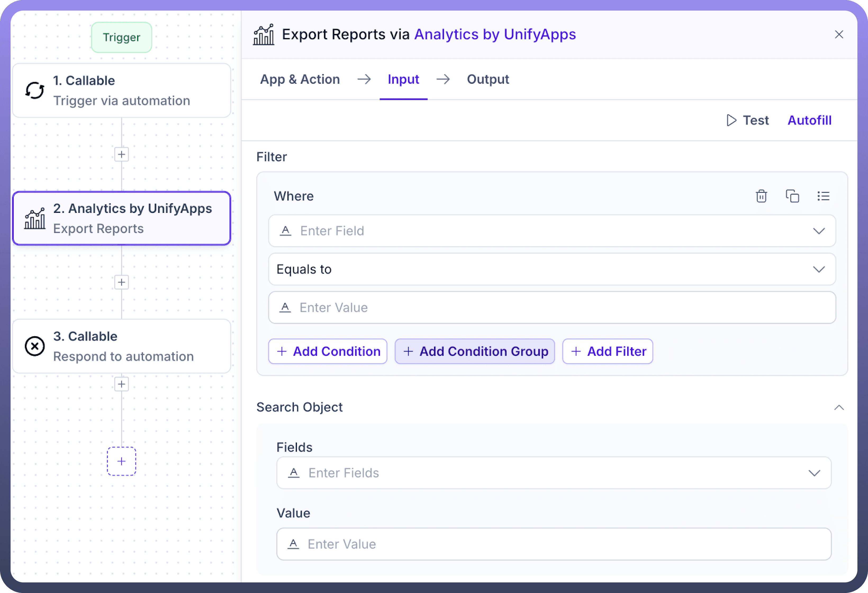Open the Enter Field dropdown
This screenshot has height=593, width=868.
(x=552, y=231)
